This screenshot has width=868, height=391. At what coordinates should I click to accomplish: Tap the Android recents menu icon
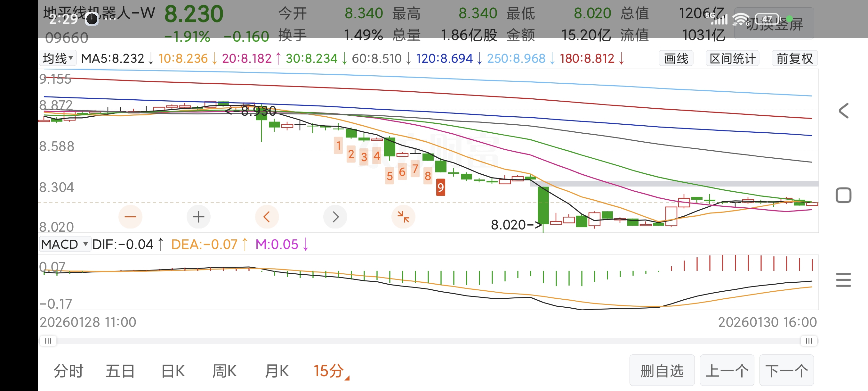(843, 280)
